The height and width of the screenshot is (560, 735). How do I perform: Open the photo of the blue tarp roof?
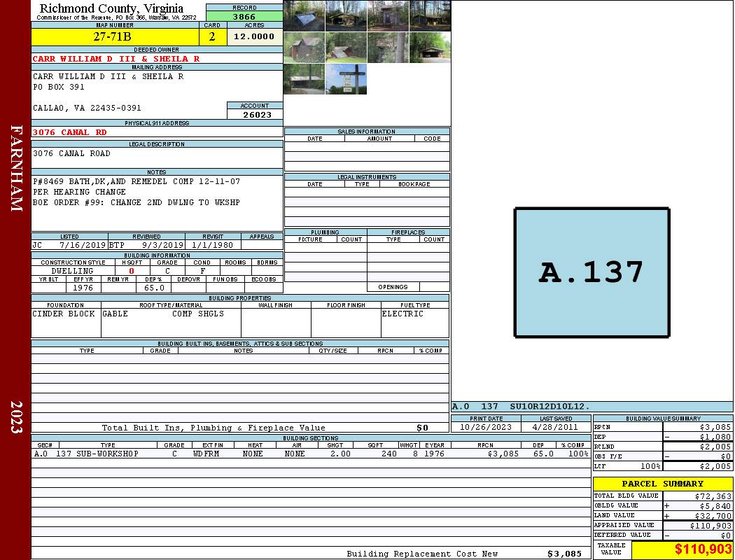click(x=304, y=16)
